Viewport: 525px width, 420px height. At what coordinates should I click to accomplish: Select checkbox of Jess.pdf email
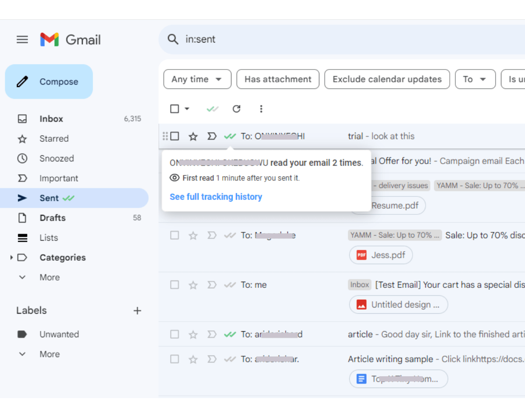point(175,235)
